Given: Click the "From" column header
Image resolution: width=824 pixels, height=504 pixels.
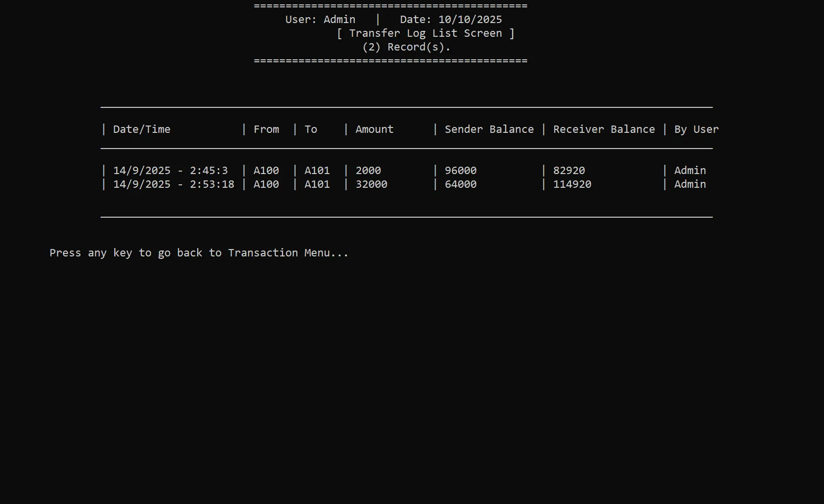Looking at the screenshot, I should pyautogui.click(x=266, y=129).
